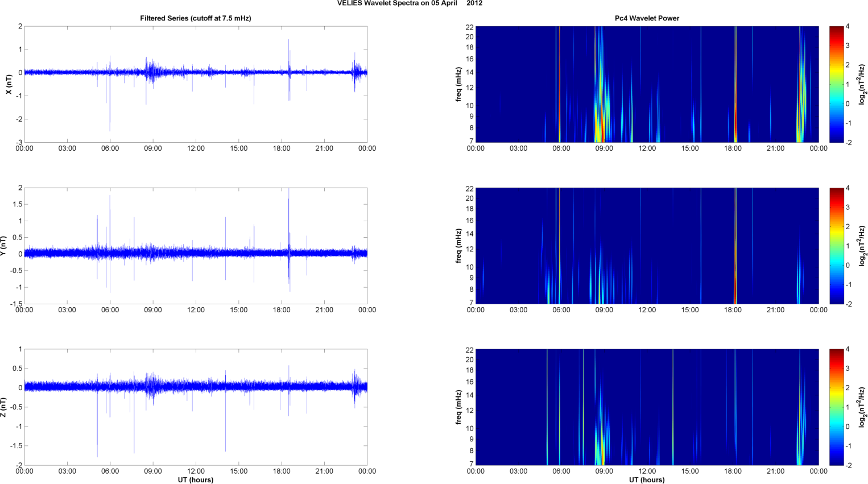Screen dimensions: 868x484
Task: Click the middle row wavelet colorbar
Action: pos(836,246)
